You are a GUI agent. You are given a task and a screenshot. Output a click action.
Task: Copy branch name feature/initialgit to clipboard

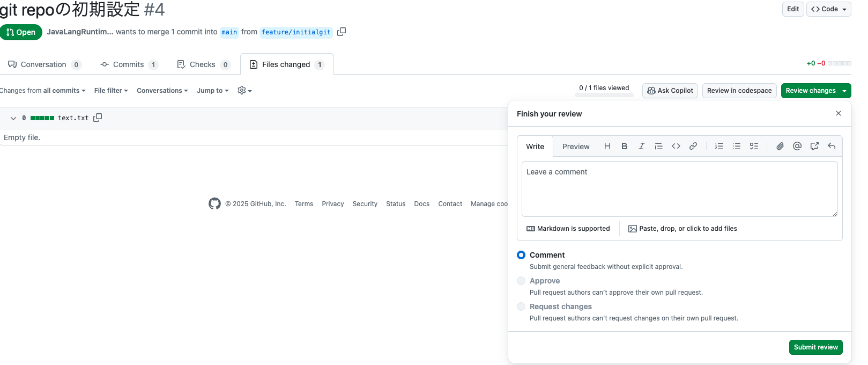coord(342,32)
